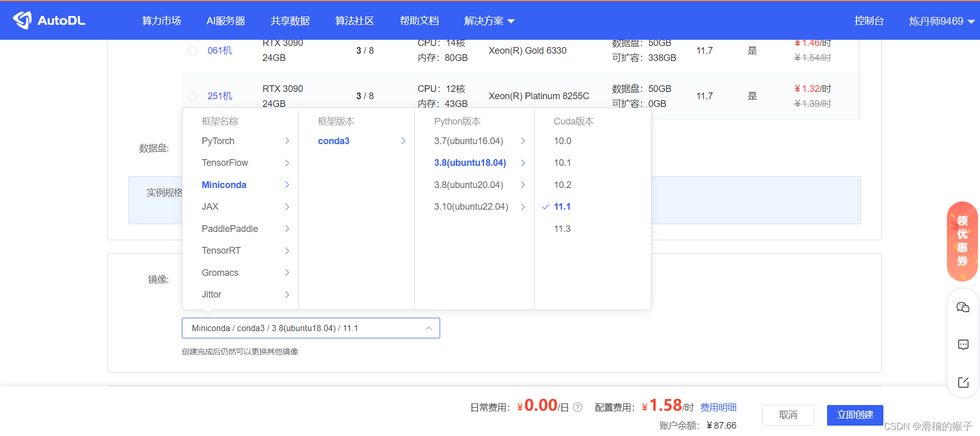Choose Cuda version 10.2

click(563, 185)
